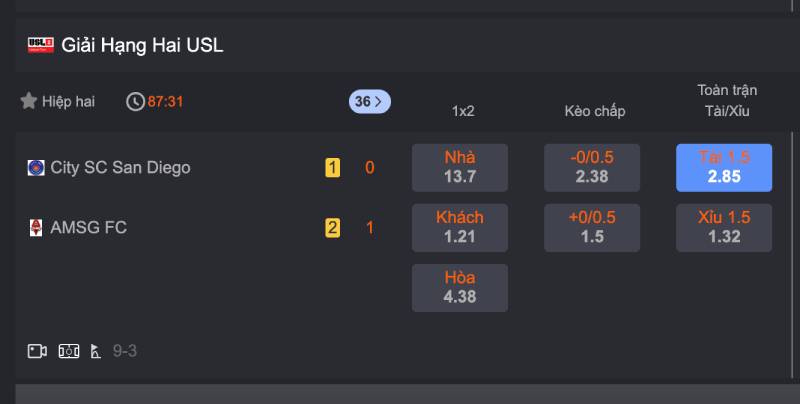Click the AMSG FC team crest
Image resolution: width=800 pixels, height=404 pixels.
coord(36,227)
